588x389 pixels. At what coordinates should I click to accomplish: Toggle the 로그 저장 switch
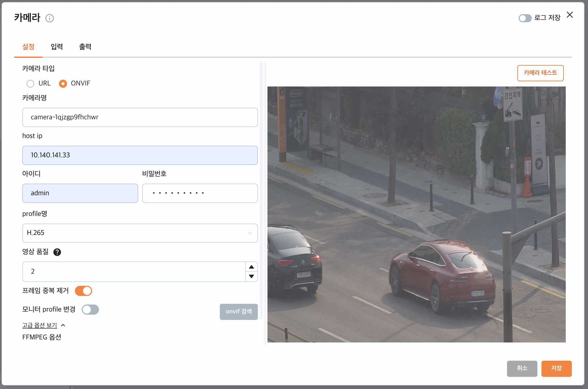pyautogui.click(x=525, y=18)
